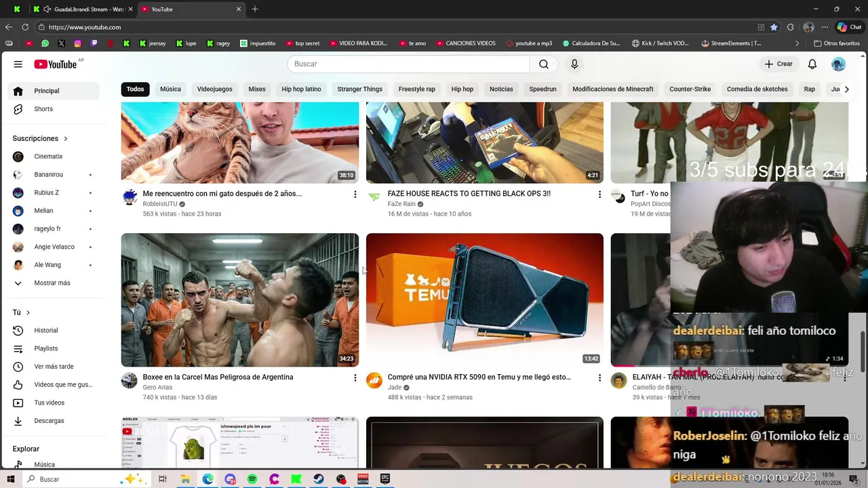The image size is (868, 488).
Task: Open Playlists in sidebar
Action: click(x=54, y=348)
